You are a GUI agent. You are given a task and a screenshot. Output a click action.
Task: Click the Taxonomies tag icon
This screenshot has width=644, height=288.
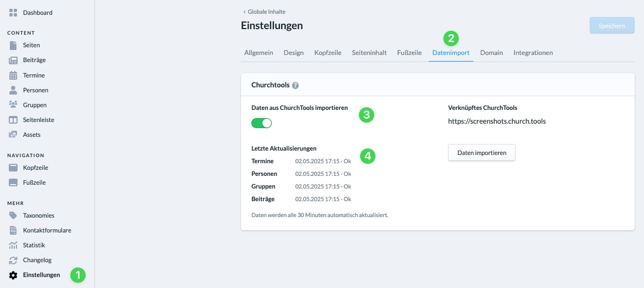click(x=13, y=215)
